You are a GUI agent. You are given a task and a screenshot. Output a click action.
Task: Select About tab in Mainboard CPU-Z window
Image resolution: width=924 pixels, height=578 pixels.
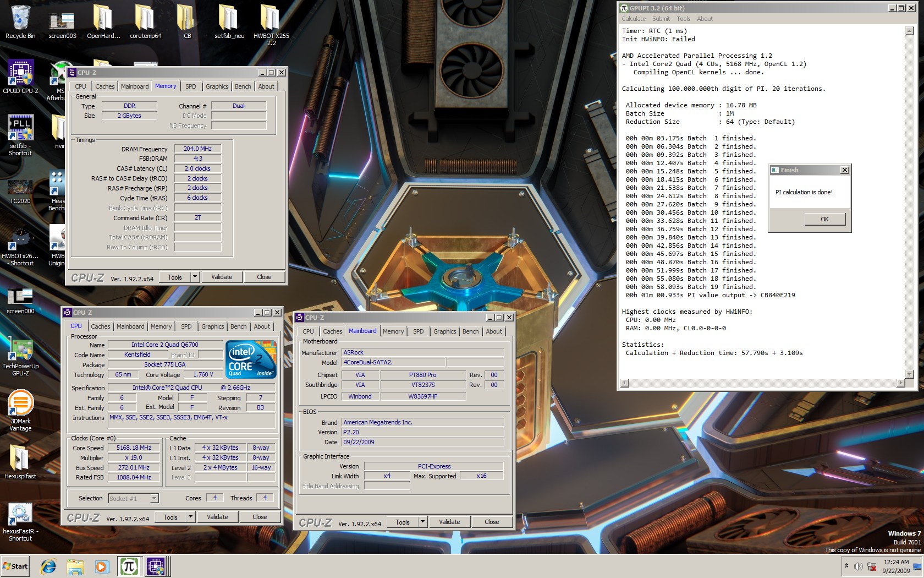[494, 331]
